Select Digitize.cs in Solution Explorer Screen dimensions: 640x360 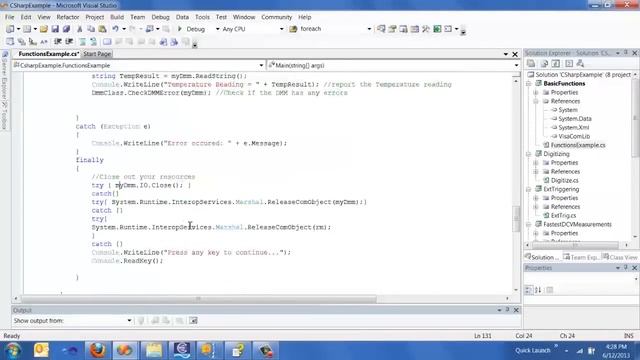tap(564, 180)
